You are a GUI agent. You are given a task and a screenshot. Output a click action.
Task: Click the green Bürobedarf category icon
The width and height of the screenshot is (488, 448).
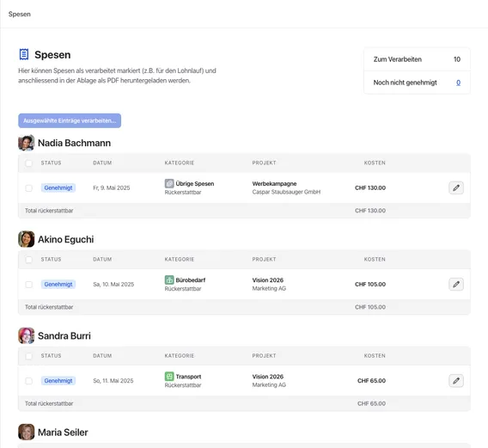coord(169,279)
